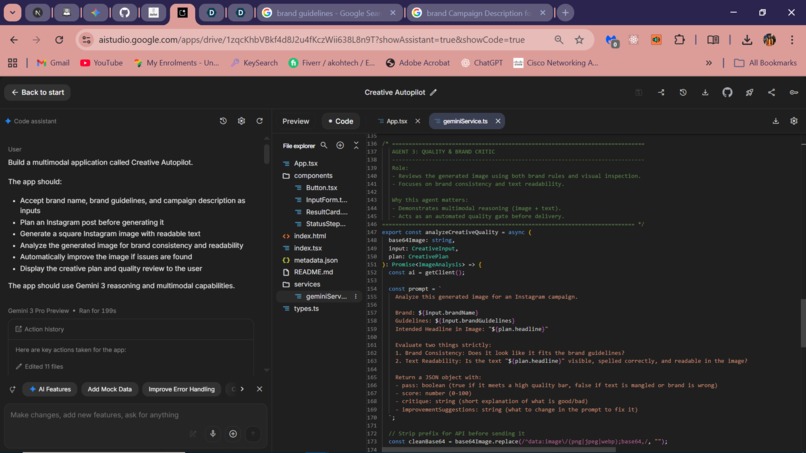Dismiss the suggestion chips row
806x453 pixels.
click(259, 389)
